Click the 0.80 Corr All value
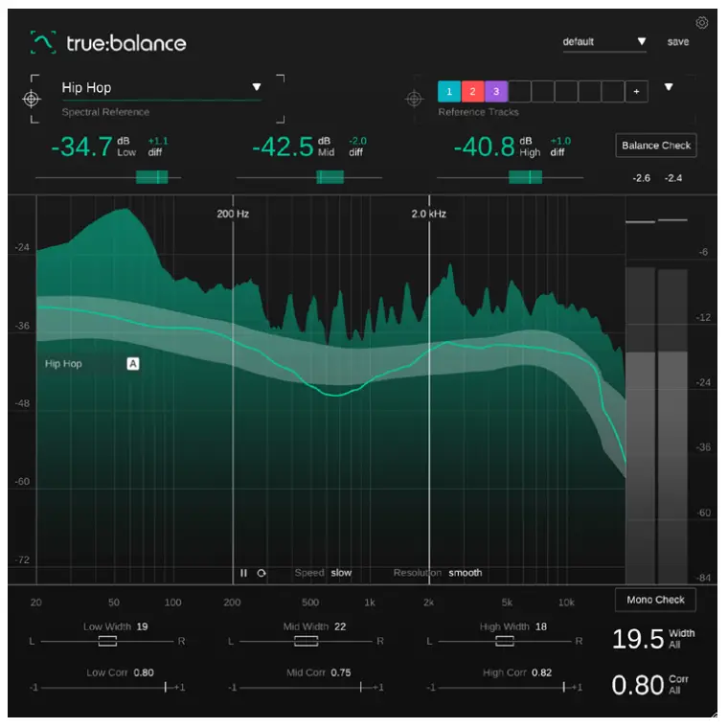 [637, 685]
